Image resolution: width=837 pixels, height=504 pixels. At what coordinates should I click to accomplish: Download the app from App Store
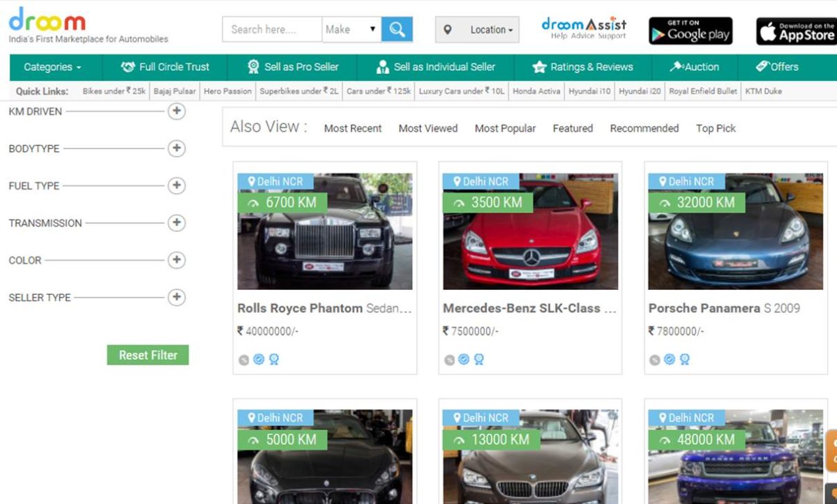tap(797, 31)
